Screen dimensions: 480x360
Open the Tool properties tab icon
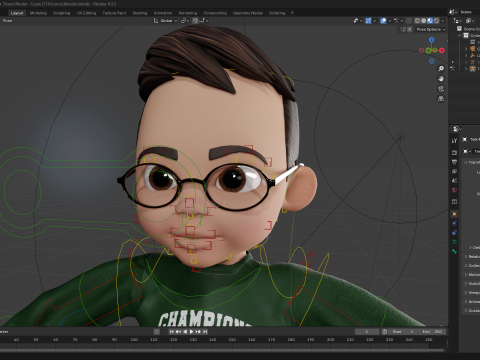pos(454,141)
